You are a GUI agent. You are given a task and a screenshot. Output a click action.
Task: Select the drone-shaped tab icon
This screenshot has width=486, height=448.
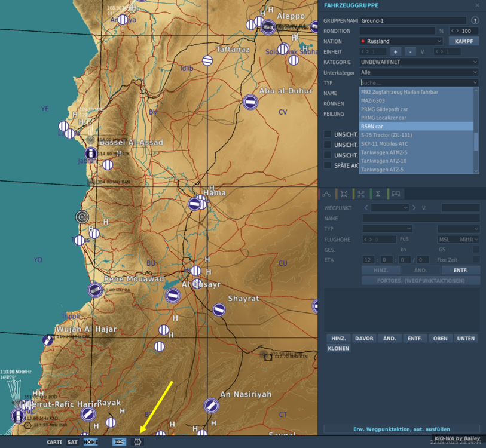click(361, 194)
